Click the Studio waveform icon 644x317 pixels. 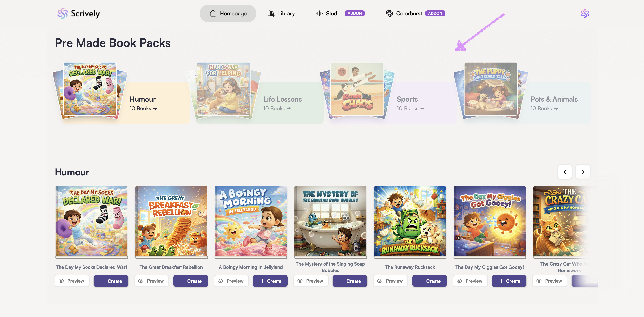tap(319, 14)
